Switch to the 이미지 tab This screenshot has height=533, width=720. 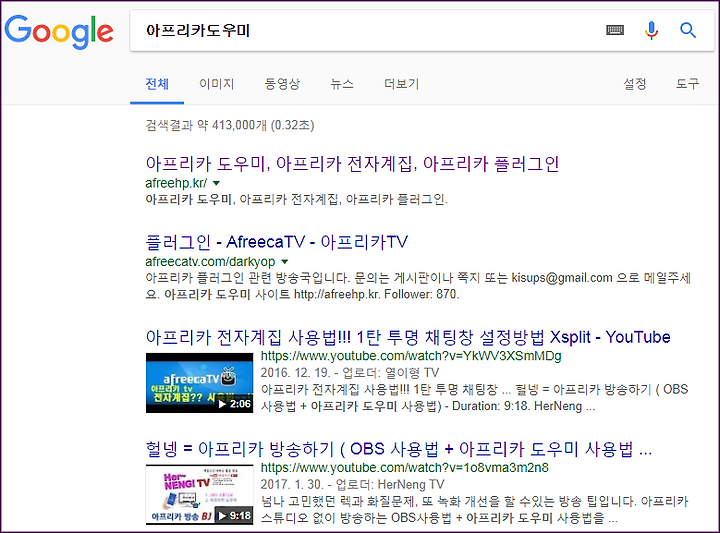[217, 84]
